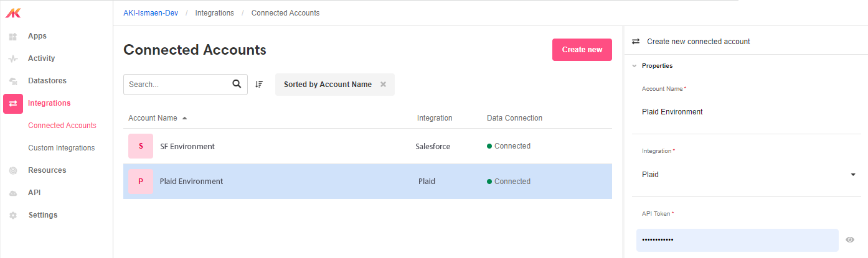This screenshot has height=258, width=868.
Task: Click the S avatar for SF Environment
Action: pos(141,146)
